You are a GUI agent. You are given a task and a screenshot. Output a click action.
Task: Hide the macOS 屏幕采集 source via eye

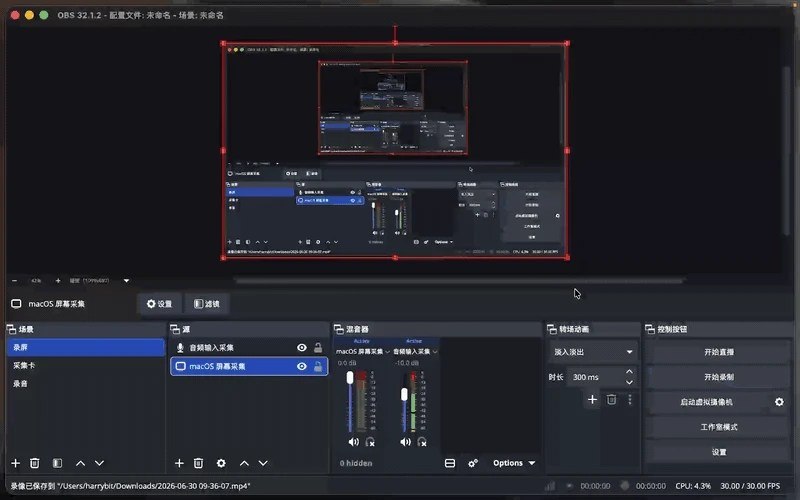click(302, 366)
